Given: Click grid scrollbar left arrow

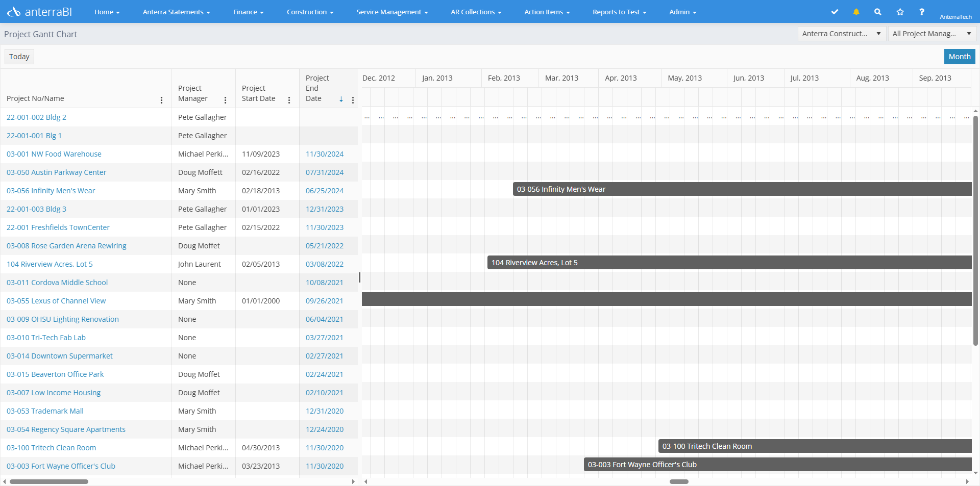Looking at the screenshot, I should pyautogui.click(x=4, y=481).
